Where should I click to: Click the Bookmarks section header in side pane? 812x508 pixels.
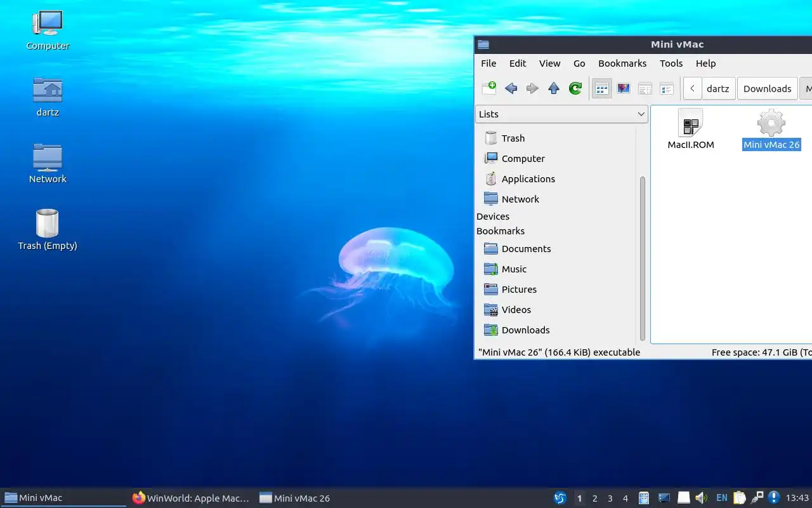click(501, 231)
